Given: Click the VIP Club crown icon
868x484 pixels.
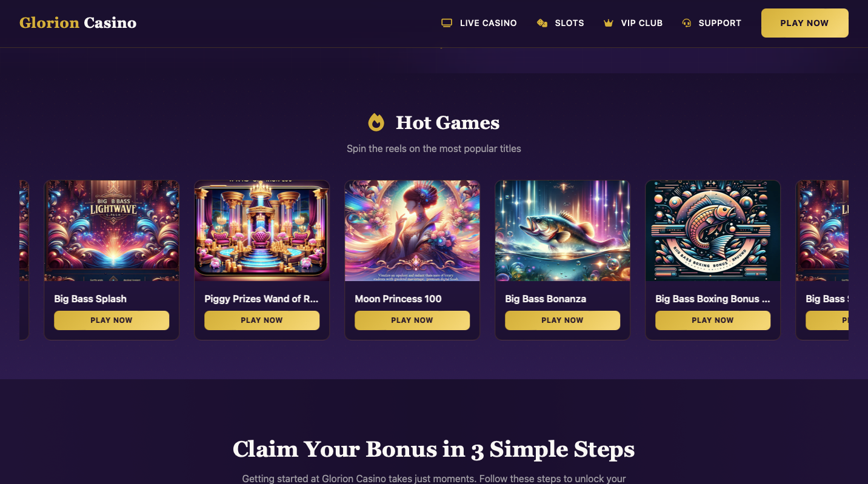Looking at the screenshot, I should [609, 23].
